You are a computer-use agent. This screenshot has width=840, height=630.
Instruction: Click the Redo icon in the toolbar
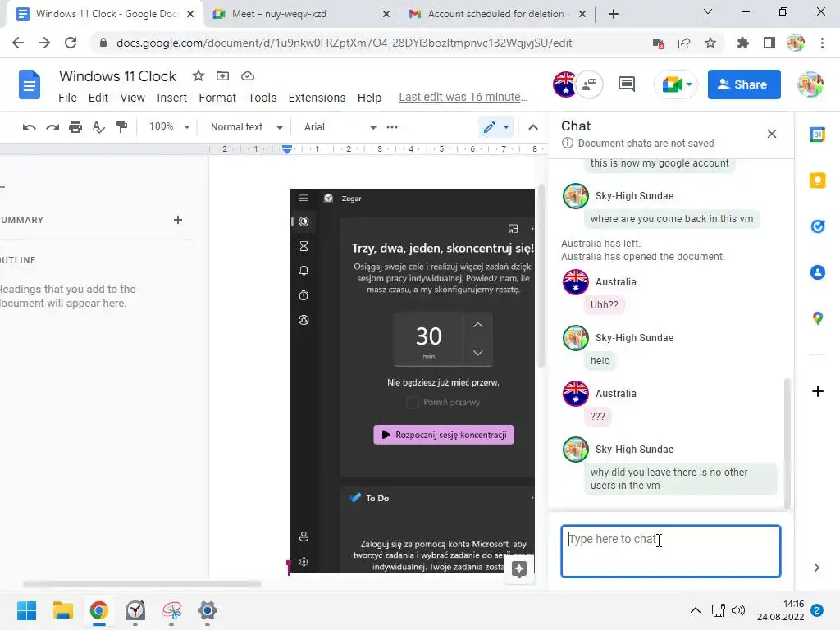pos(52,127)
